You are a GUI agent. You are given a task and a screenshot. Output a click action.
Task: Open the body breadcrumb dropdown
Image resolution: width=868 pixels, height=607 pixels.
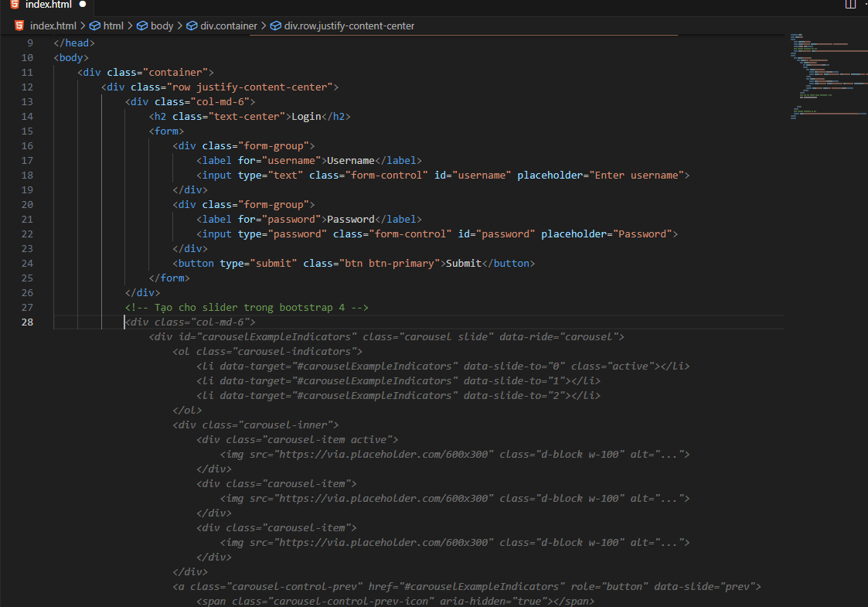click(x=162, y=26)
